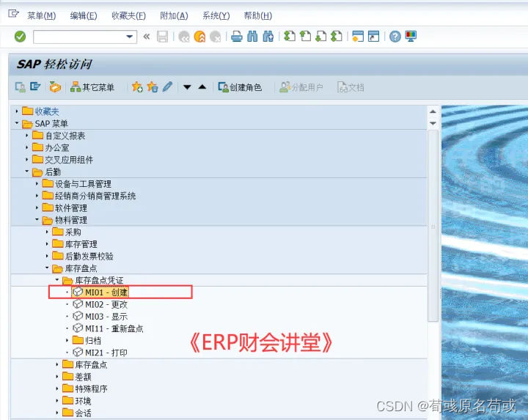Select MI11 - 重新盘点 transaction
This screenshot has width=528, height=420.
click(108, 328)
